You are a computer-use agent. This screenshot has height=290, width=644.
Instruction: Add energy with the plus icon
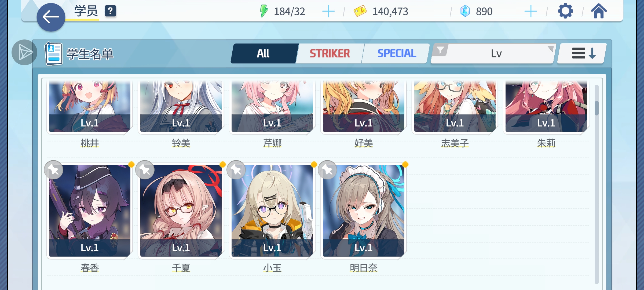click(x=328, y=12)
